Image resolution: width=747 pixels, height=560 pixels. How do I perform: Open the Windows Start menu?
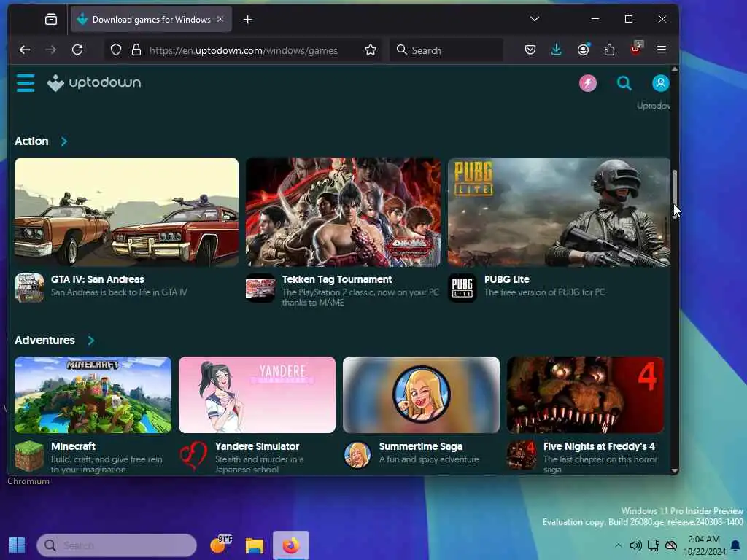click(18, 545)
